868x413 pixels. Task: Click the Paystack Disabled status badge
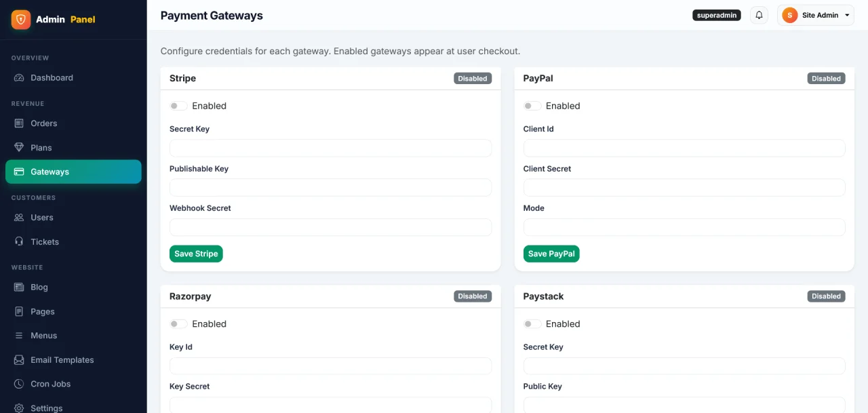(827, 296)
